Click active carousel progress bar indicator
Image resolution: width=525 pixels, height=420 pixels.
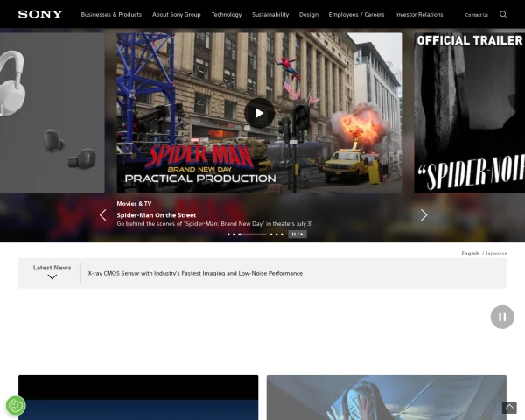(x=252, y=234)
